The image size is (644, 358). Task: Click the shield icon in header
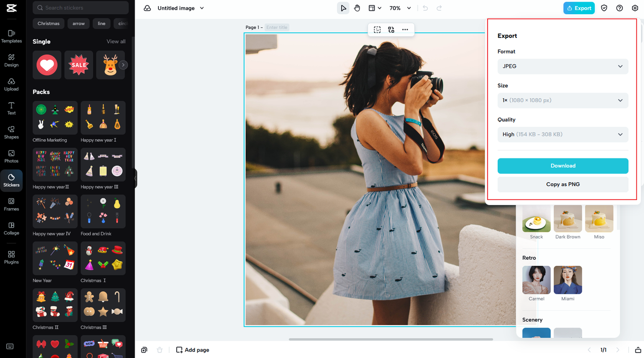click(x=604, y=8)
